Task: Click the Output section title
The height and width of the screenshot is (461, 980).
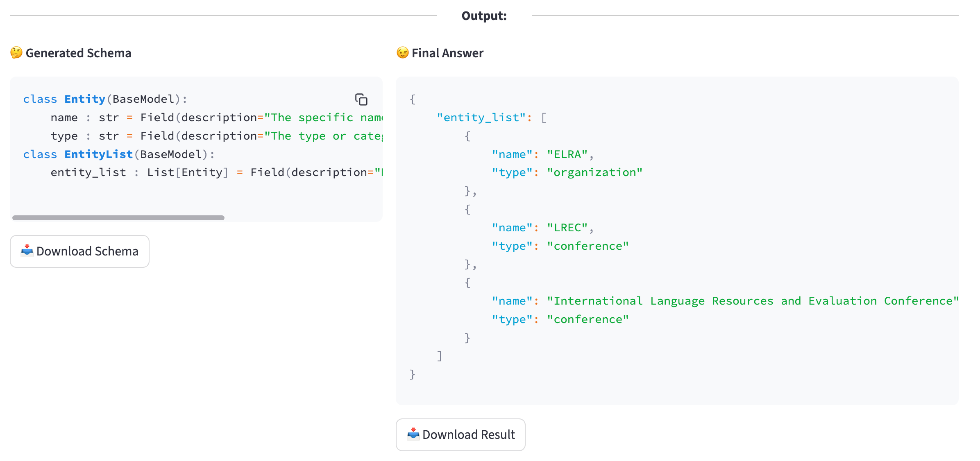Action: [484, 16]
